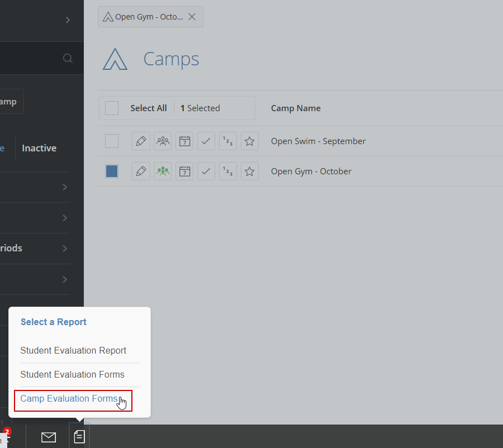The image size is (503, 448).
Task: Click the Open Gym - October camp name
Action: point(311,171)
